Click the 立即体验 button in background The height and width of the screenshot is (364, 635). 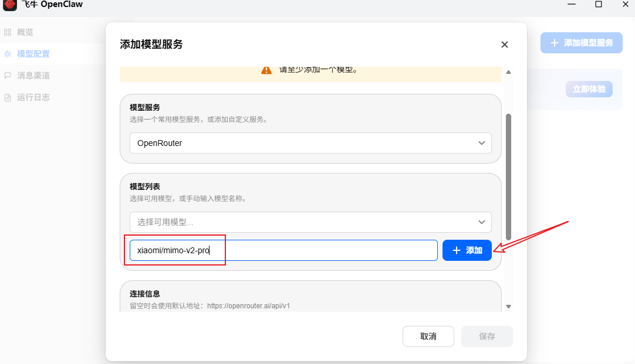pyautogui.click(x=589, y=89)
